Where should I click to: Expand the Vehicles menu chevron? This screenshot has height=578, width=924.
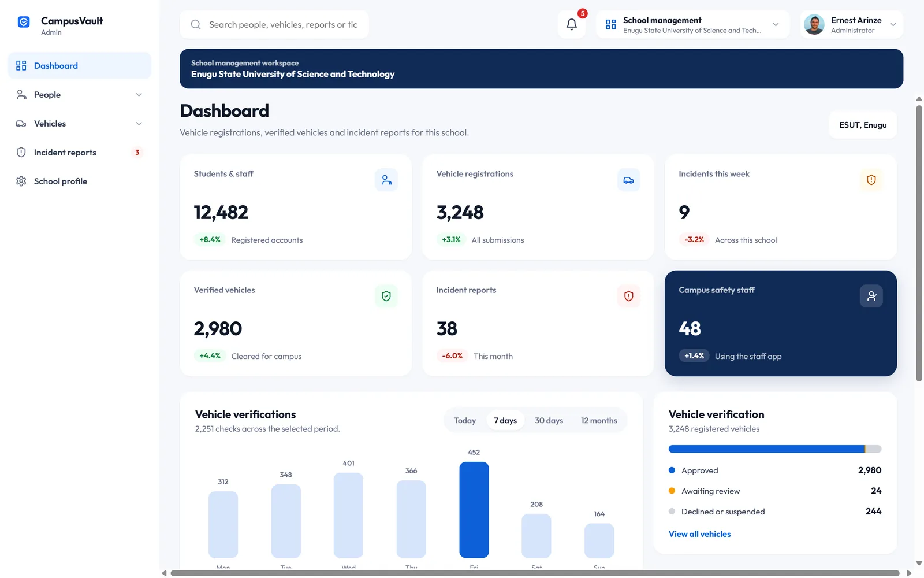point(139,124)
